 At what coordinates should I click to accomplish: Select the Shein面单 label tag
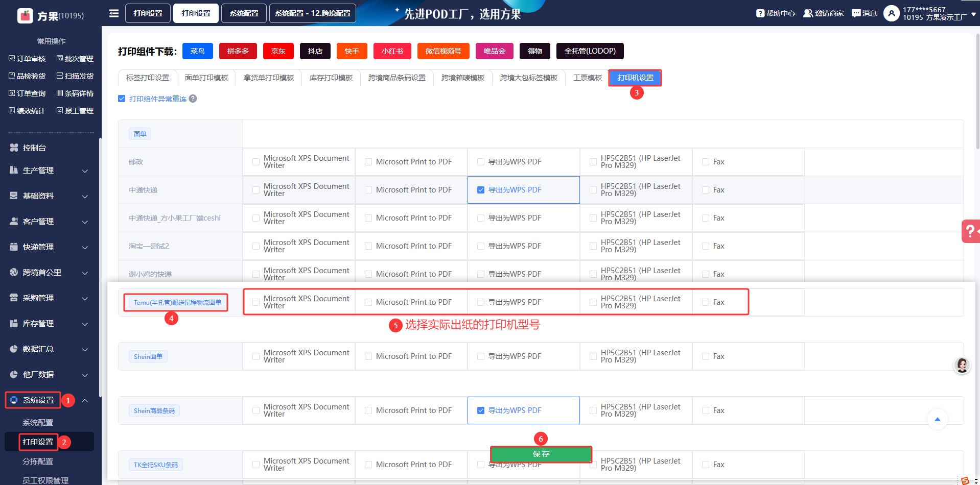(x=148, y=356)
